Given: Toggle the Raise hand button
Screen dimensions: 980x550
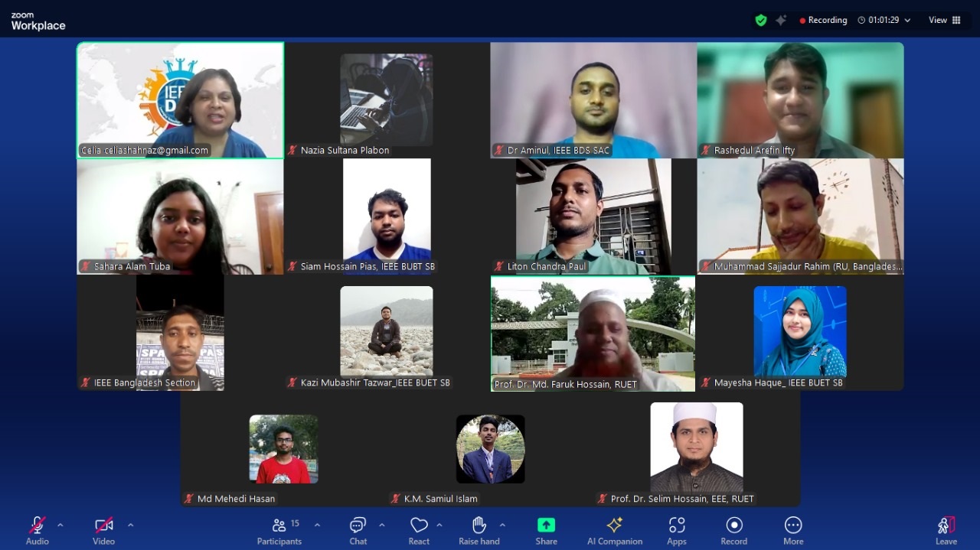Looking at the screenshot, I should pos(479,531).
